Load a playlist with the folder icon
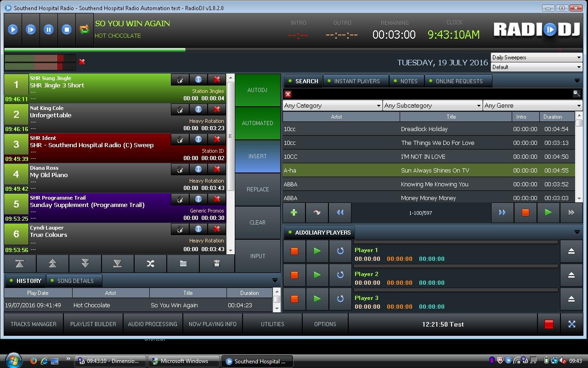Viewport: 588px width, 368px height. click(x=183, y=264)
